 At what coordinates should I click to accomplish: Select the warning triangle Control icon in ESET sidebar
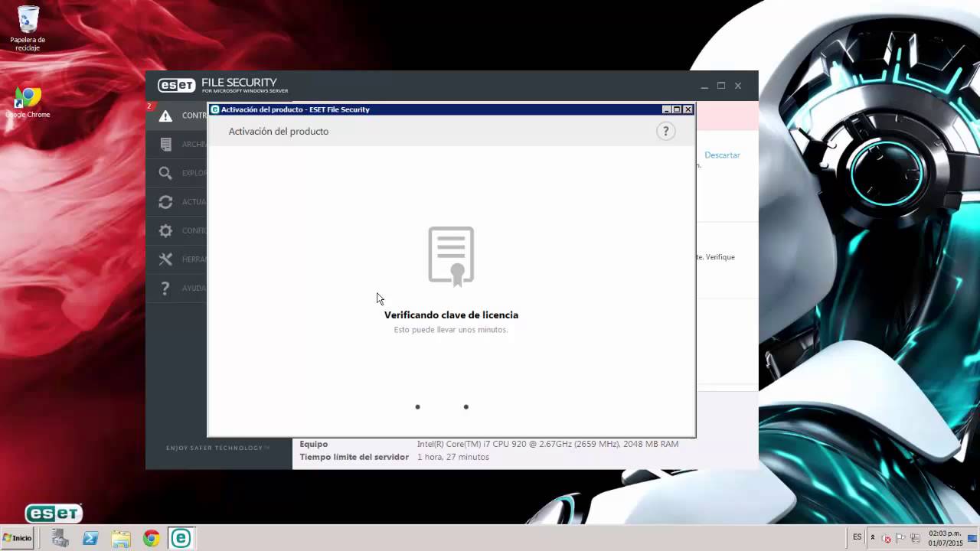coord(165,116)
